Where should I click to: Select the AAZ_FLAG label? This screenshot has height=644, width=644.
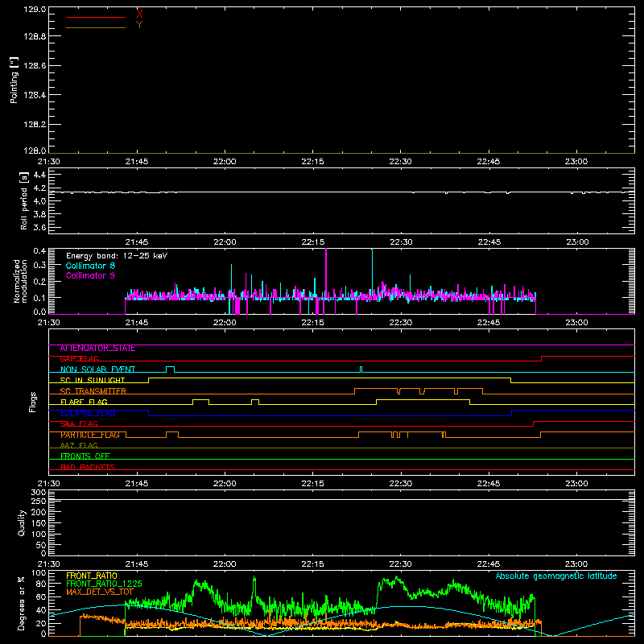(79, 445)
